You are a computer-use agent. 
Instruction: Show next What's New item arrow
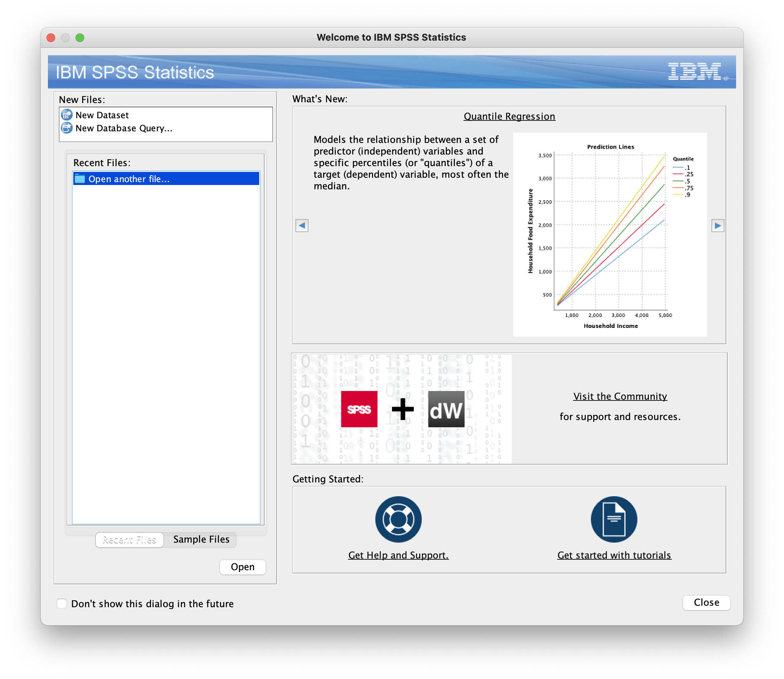(x=718, y=226)
